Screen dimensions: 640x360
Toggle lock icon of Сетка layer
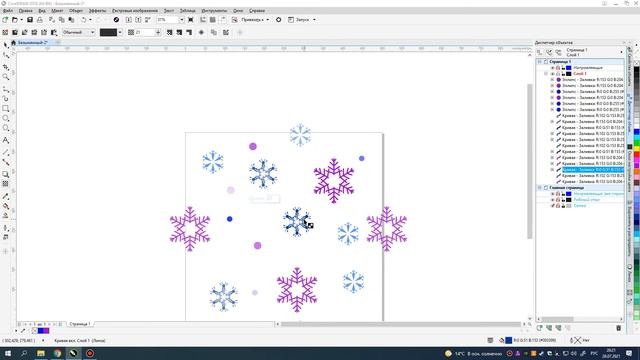[x=563, y=206]
